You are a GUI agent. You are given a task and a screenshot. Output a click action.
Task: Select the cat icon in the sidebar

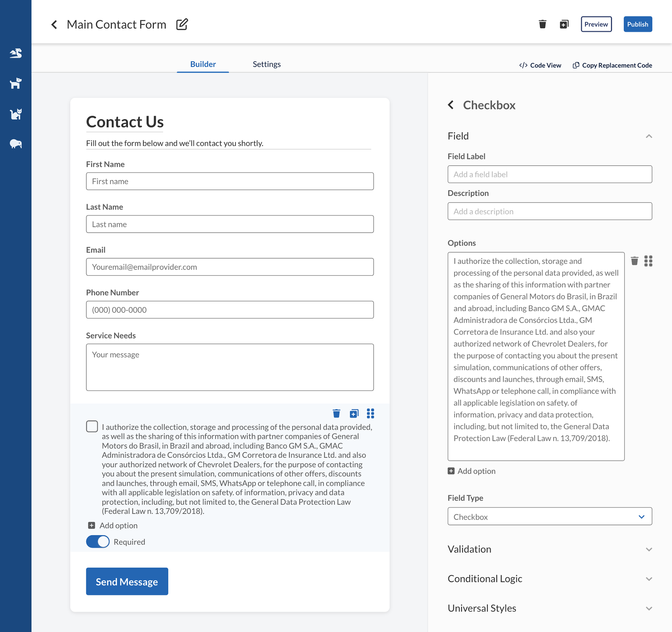(16, 114)
